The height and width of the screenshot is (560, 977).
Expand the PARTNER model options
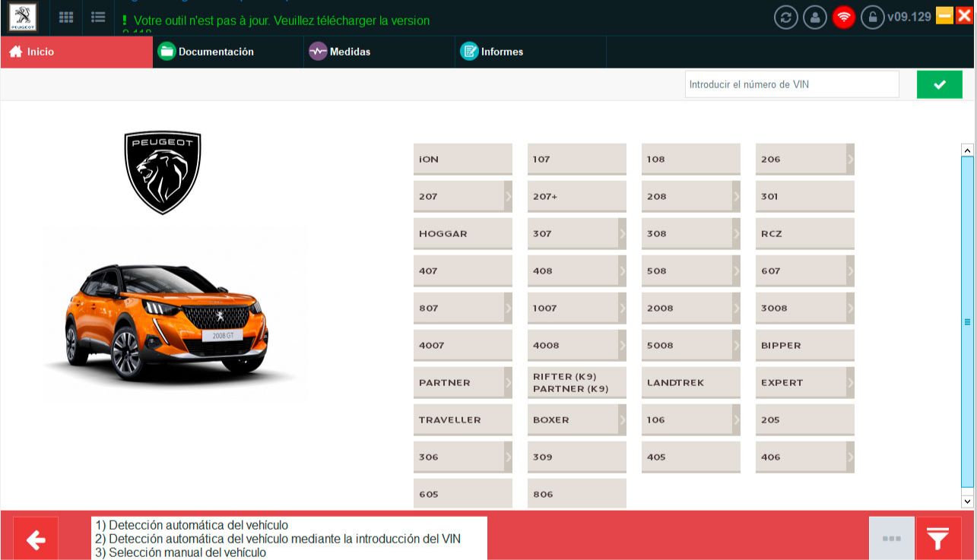[x=509, y=382]
